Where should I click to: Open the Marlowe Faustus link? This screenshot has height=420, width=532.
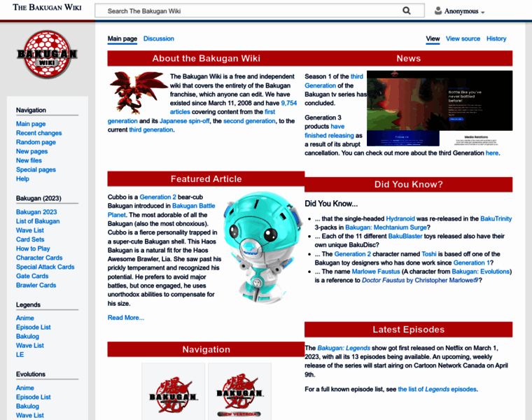(376, 272)
